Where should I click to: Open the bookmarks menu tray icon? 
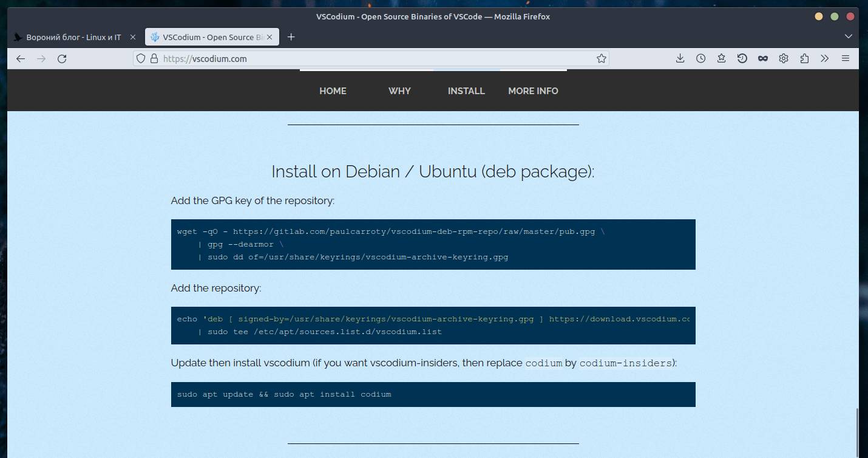[721, 59]
